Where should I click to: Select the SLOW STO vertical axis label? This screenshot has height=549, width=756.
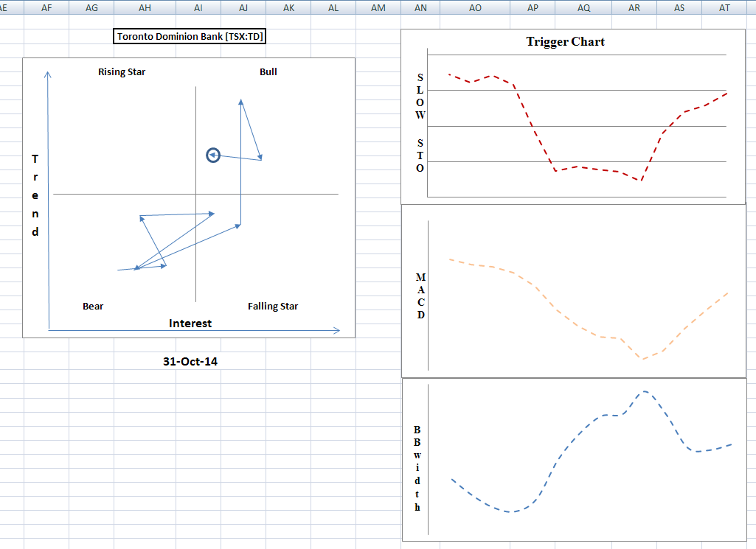(420, 123)
